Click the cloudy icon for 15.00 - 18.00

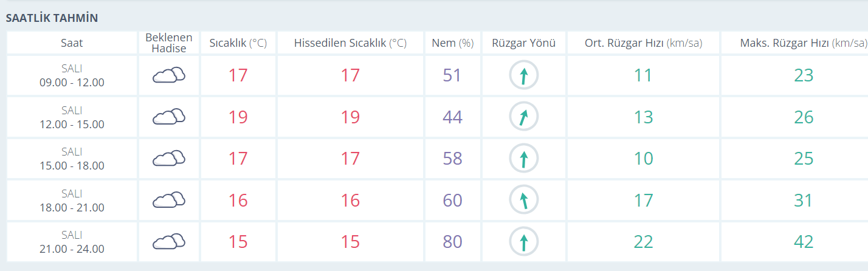(x=168, y=158)
